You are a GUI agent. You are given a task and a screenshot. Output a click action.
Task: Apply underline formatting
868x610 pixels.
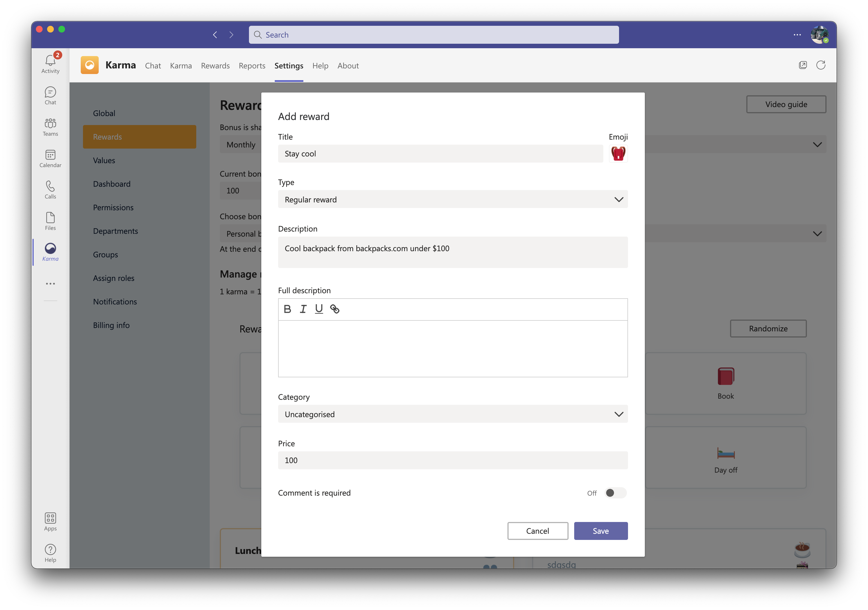click(319, 309)
